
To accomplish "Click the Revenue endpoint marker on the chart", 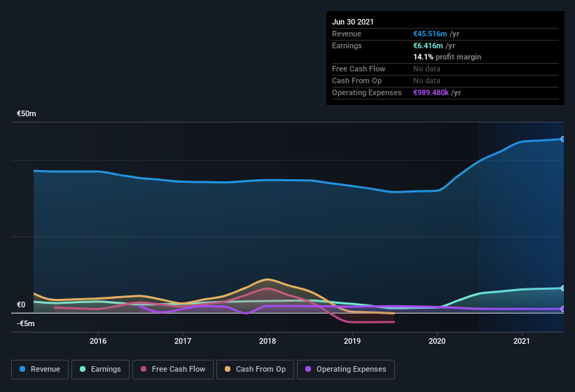I will 563,139.
